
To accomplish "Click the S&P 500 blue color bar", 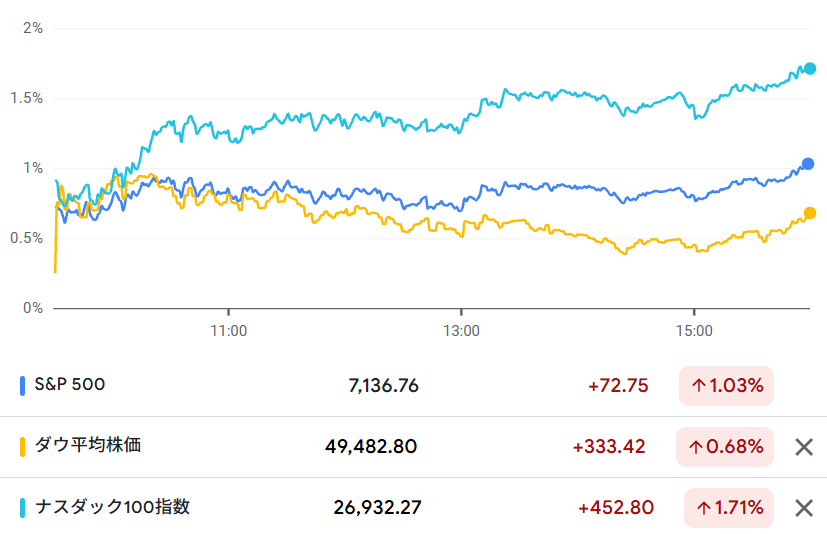I will pyautogui.click(x=23, y=385).
